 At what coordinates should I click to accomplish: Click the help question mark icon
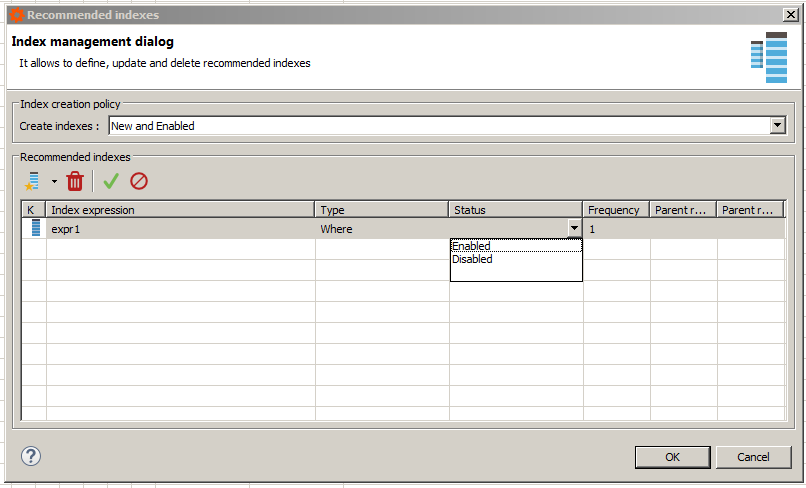tap(30, 456)
